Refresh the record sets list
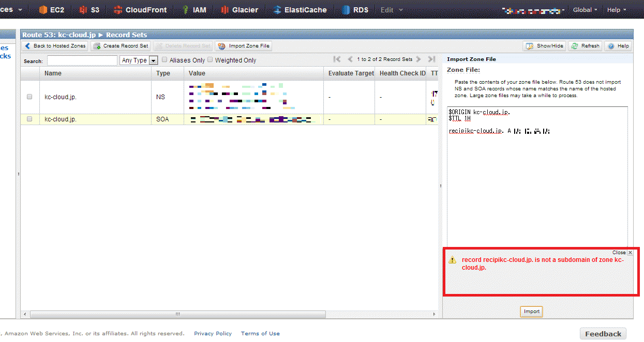Image resolution: width=644 pixels, height=342 pixels. (x=585, y=46)
